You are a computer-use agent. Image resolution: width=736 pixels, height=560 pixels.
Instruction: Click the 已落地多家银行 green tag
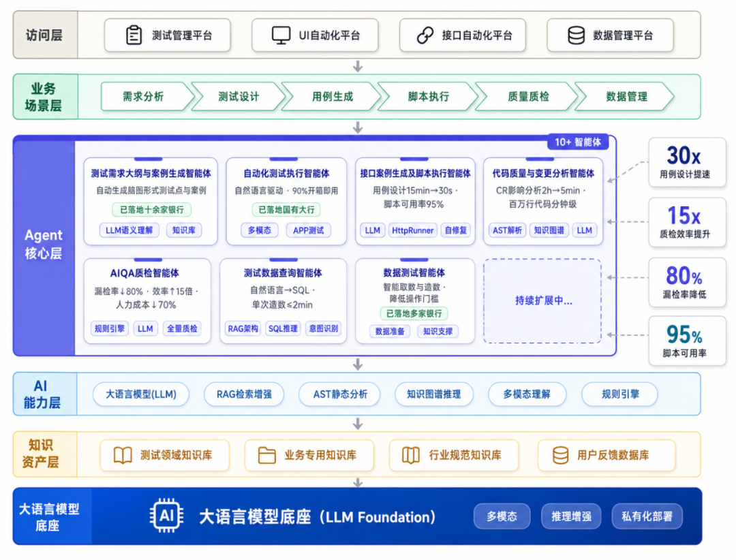[414, 313]
